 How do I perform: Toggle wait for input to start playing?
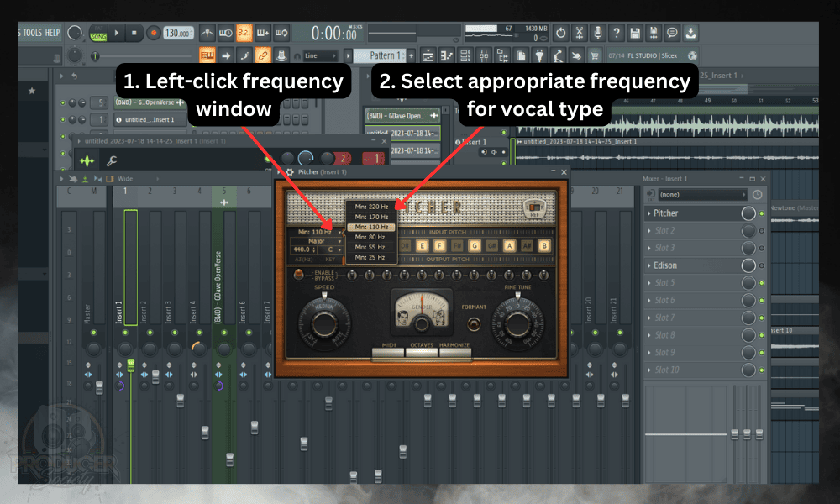(x=225, y=34)
